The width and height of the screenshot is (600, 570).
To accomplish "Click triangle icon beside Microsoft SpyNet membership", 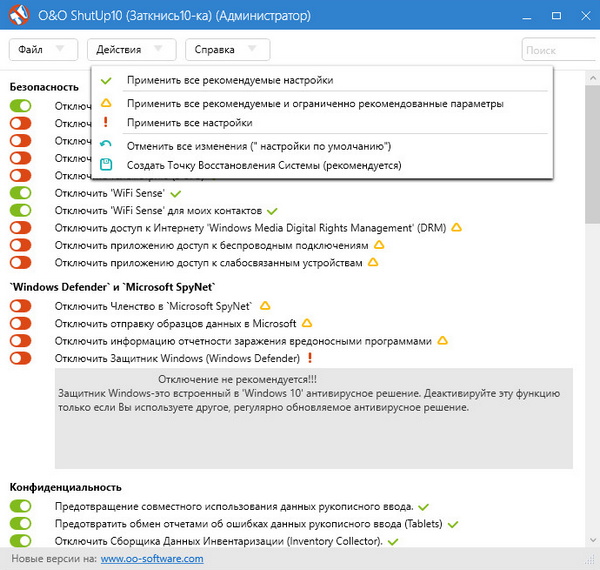I will pos(265,306).
